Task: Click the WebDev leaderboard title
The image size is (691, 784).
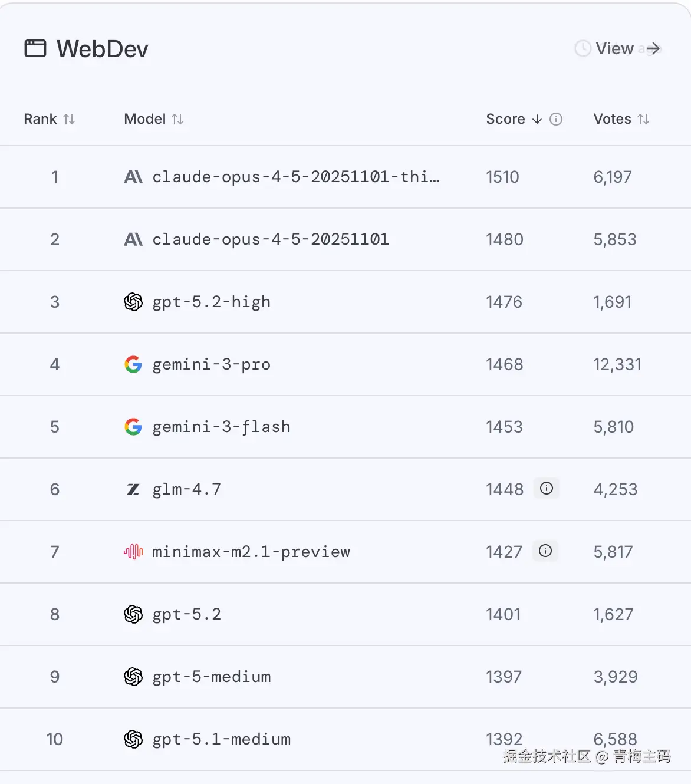Action: point(102,49)
